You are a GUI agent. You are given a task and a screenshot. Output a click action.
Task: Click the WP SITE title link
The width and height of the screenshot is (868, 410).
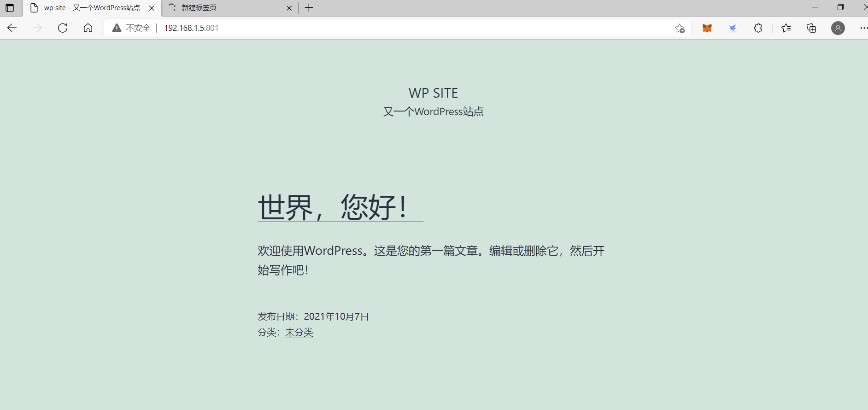click(x=433, y=93)
